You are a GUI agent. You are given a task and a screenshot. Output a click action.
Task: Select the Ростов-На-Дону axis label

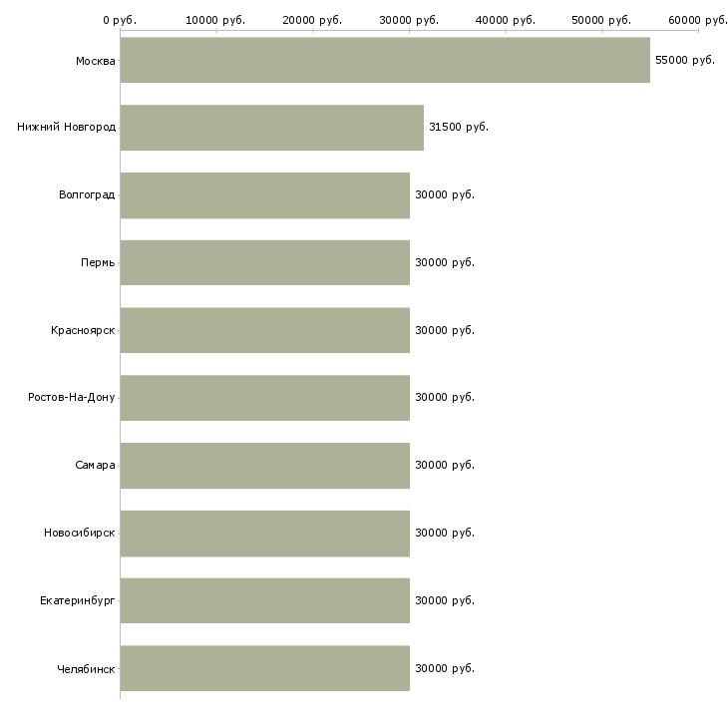72,397
